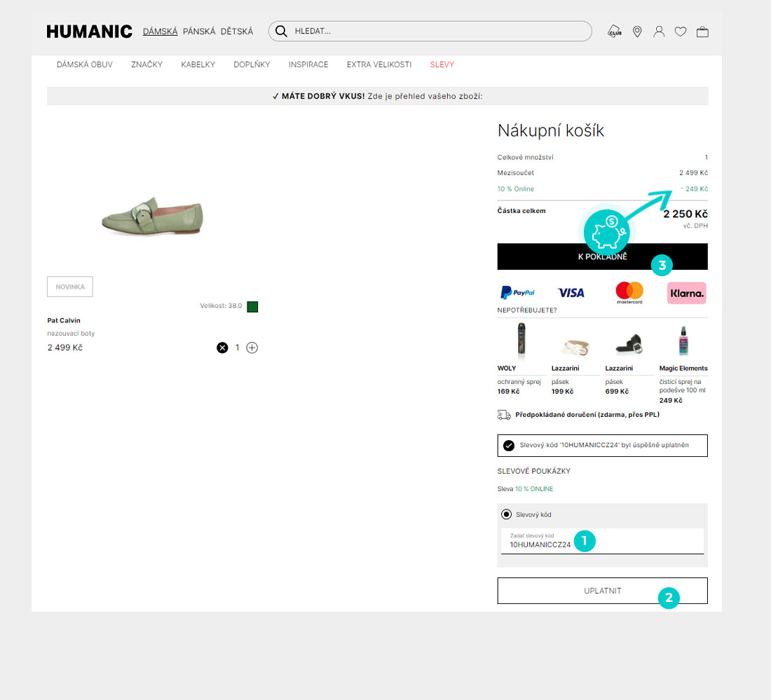Click the MÁTE DOBRÝ VKUS! banner text

323,97
